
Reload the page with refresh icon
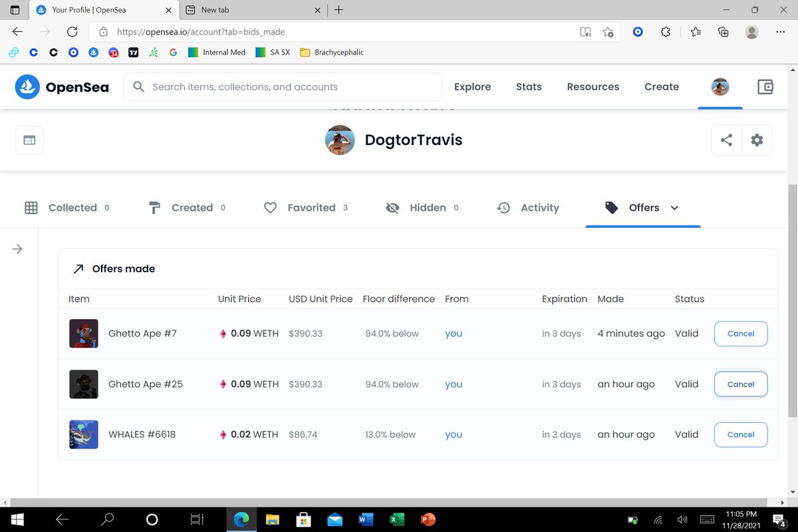[72, 31]
